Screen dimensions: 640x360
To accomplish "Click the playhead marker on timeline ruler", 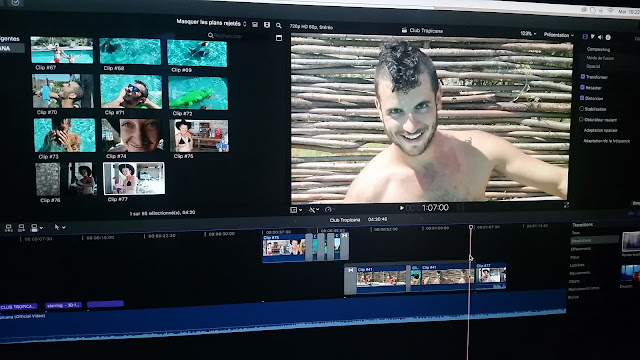I will 471,227.
